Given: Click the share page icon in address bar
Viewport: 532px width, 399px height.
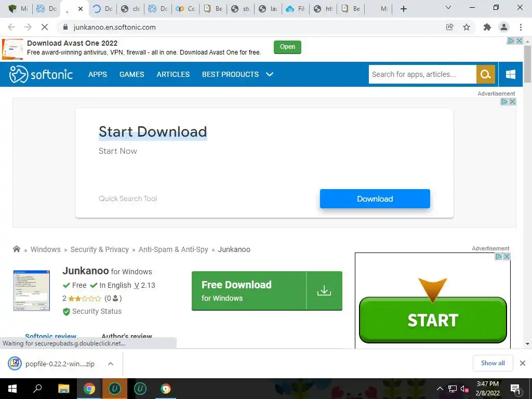Looking at the screenshot, I should click(x=449, y=27).
